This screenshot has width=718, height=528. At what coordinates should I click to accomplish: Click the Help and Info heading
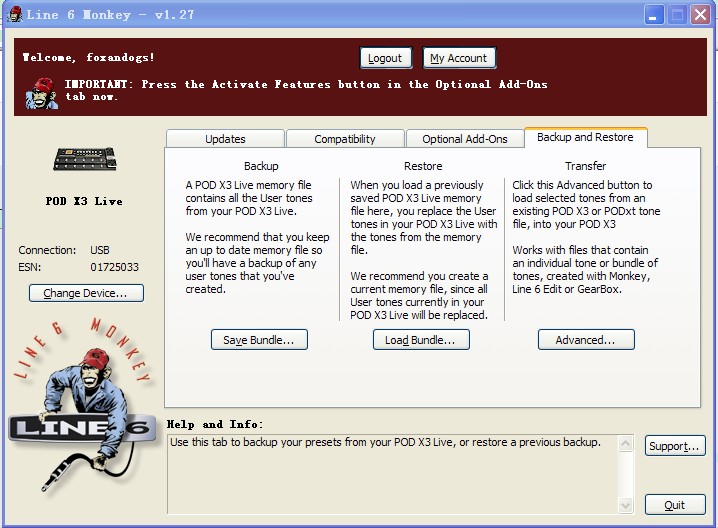(215, 424)
